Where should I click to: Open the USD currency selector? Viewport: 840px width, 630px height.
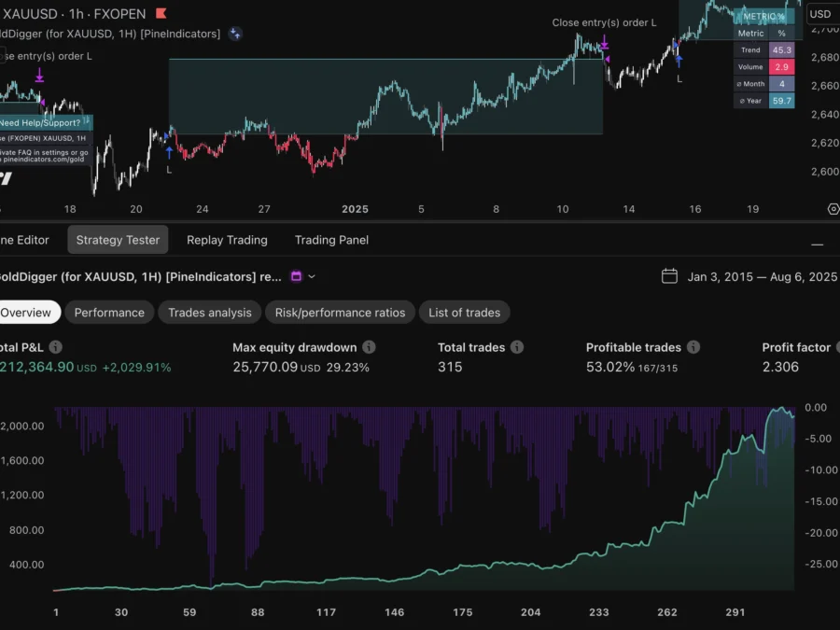[820, 14]
